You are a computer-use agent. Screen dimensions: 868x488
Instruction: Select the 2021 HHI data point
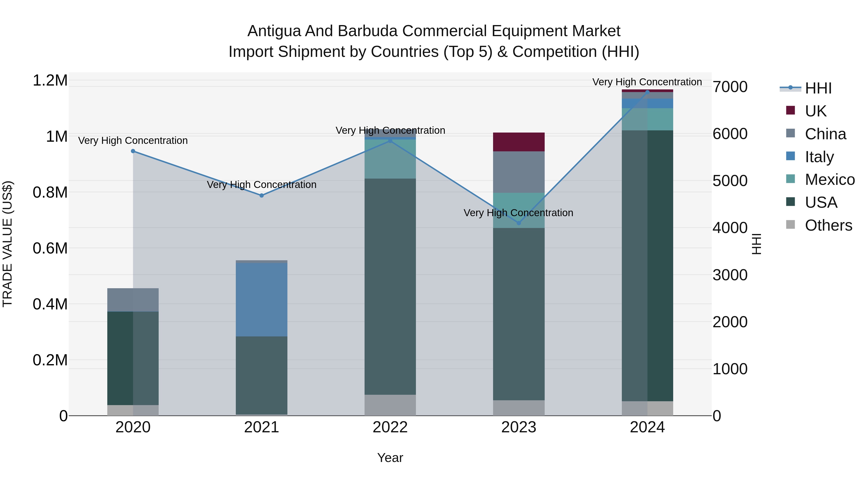(261, 195)
